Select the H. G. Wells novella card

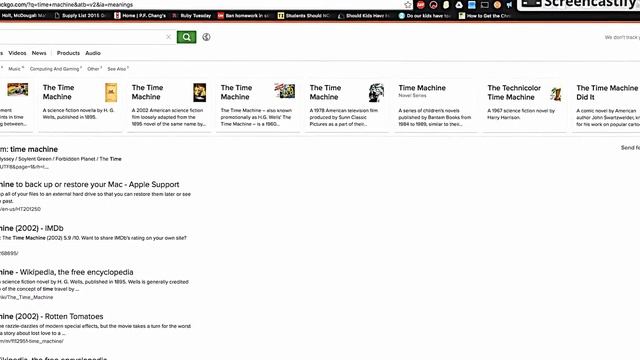click(80, 105)
